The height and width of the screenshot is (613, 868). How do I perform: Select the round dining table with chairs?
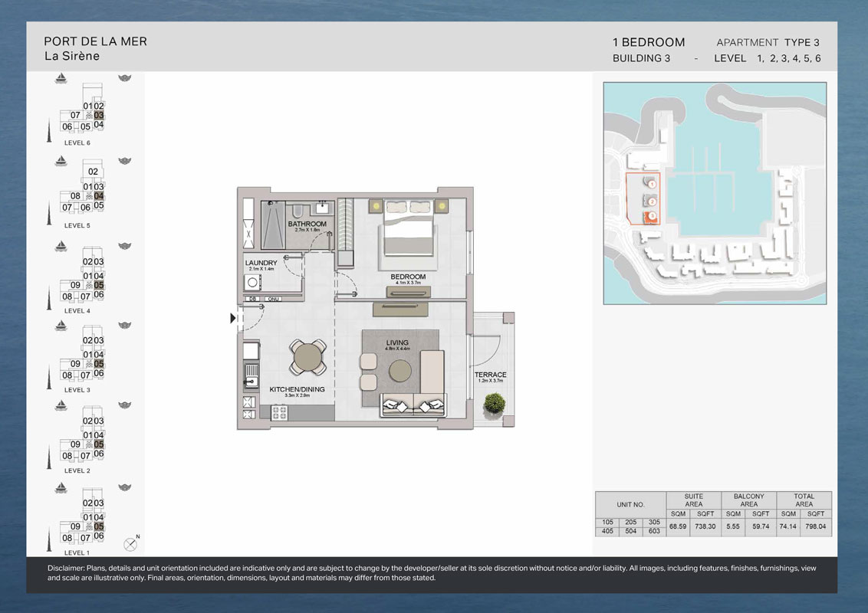click(x=305, y=356)
